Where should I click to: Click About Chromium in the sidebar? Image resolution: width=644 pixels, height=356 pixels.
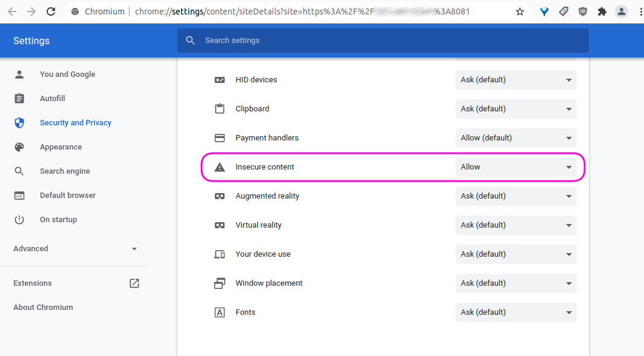43,307
